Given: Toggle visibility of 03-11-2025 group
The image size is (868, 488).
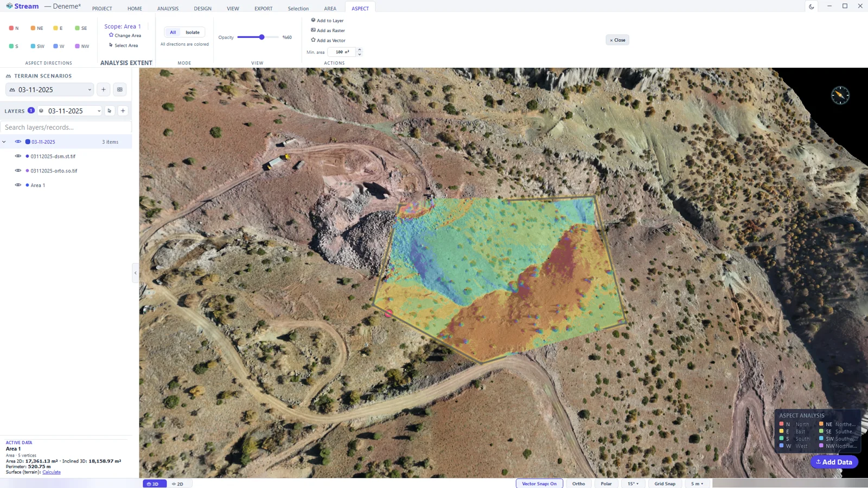Looking at the screenshot, I should click(x=18, y=142).
